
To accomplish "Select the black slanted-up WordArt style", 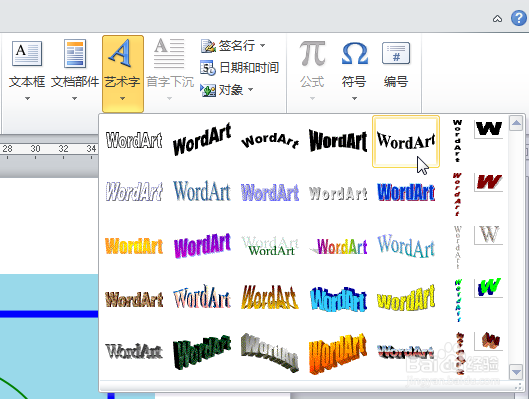I will pyautogui.click(x=202, y=139).
